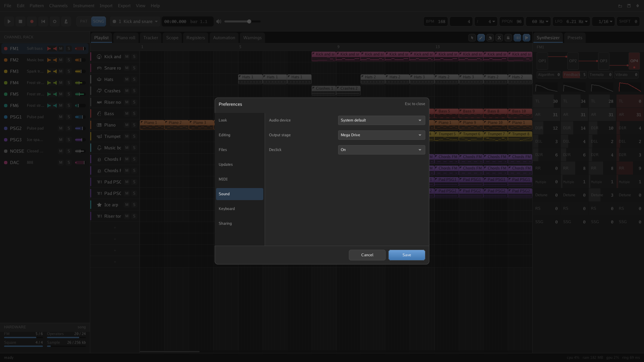Click the rewind-to-start transport icon

click(43, 21)
